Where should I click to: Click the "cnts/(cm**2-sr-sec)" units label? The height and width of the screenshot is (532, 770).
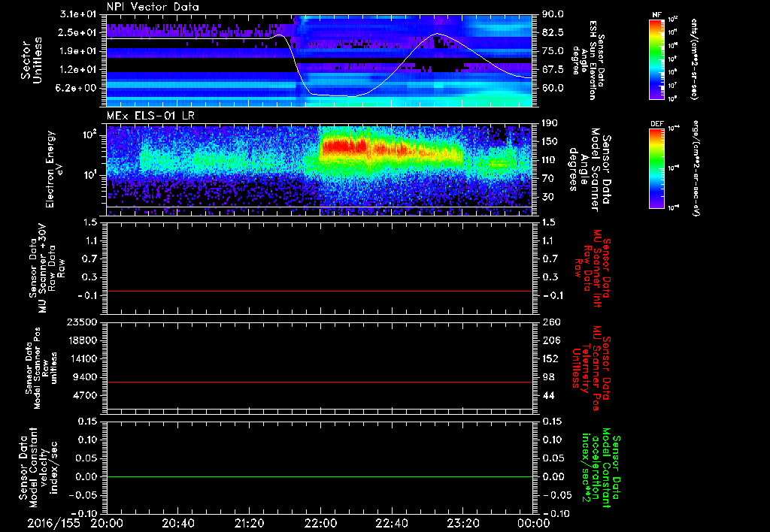click(x=694, y=59)
